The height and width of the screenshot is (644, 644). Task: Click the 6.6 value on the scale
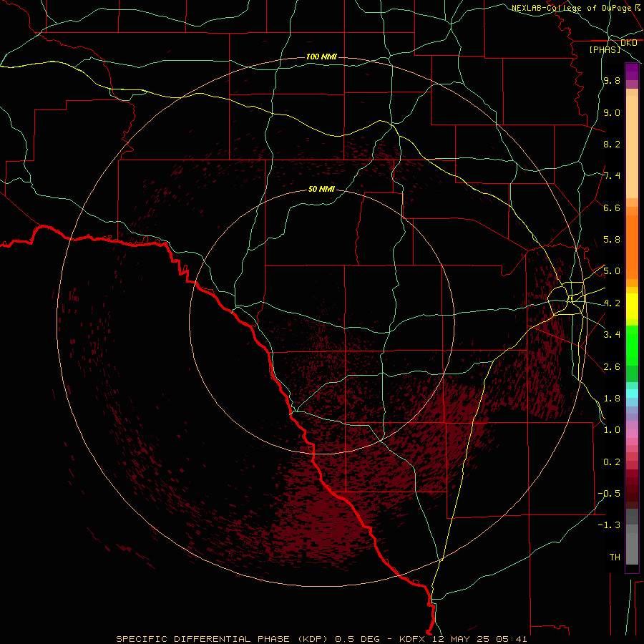coord(612,208)
